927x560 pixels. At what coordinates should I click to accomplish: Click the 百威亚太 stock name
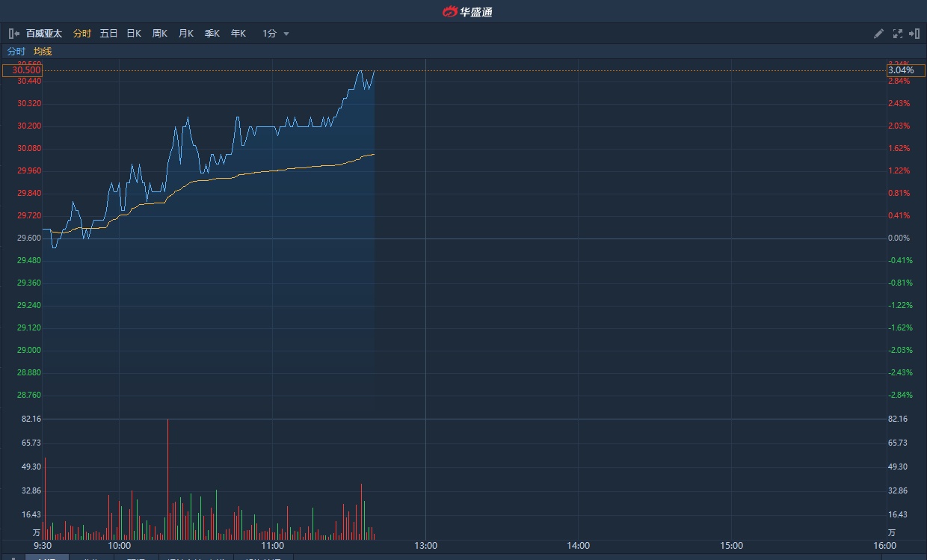click(x=44, y=34)
